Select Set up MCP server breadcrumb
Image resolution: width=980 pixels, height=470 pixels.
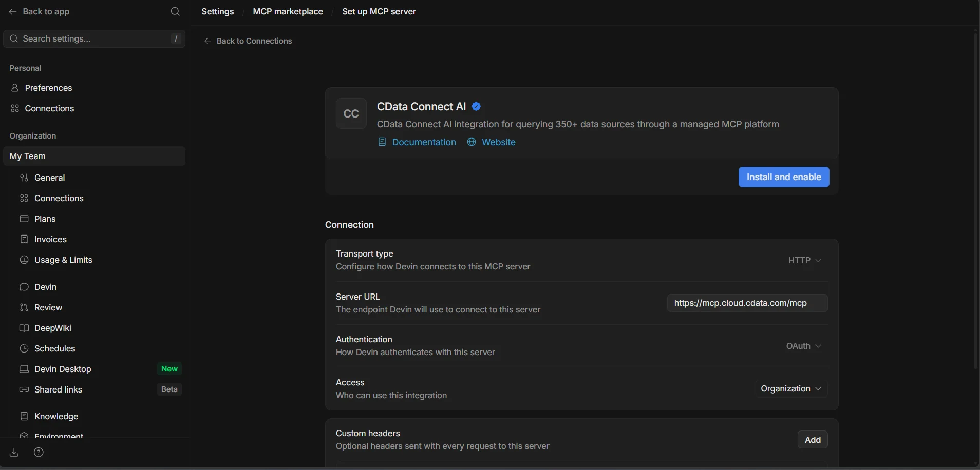coord(379,11)
